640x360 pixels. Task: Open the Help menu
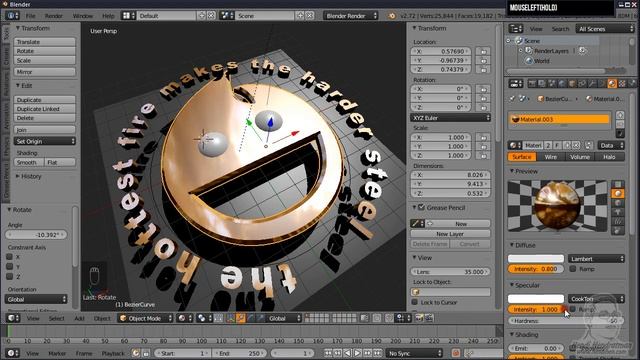coord(108,16)
